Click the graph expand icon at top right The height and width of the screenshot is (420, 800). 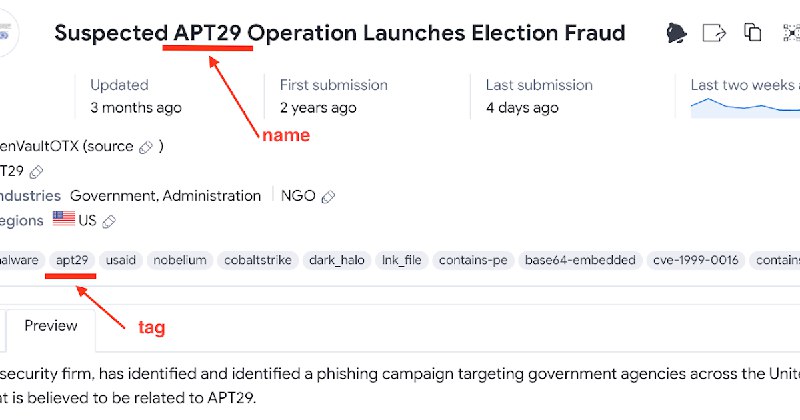[791, 33]
